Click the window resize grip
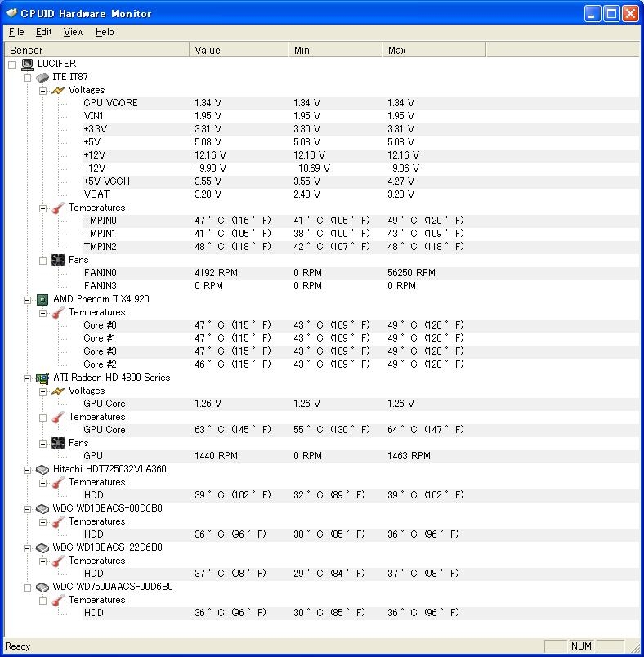Viewport: 644px width, 657px height. click(636, 648)
